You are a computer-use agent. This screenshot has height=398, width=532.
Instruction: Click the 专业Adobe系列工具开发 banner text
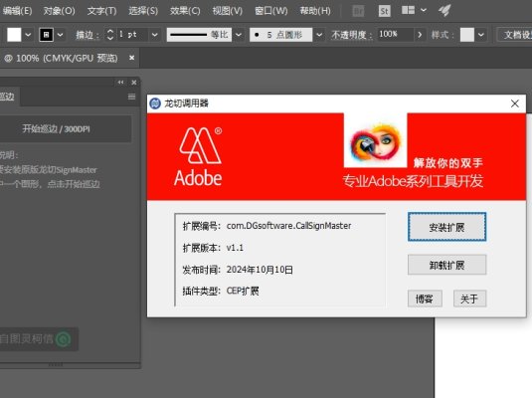(413, 181)
